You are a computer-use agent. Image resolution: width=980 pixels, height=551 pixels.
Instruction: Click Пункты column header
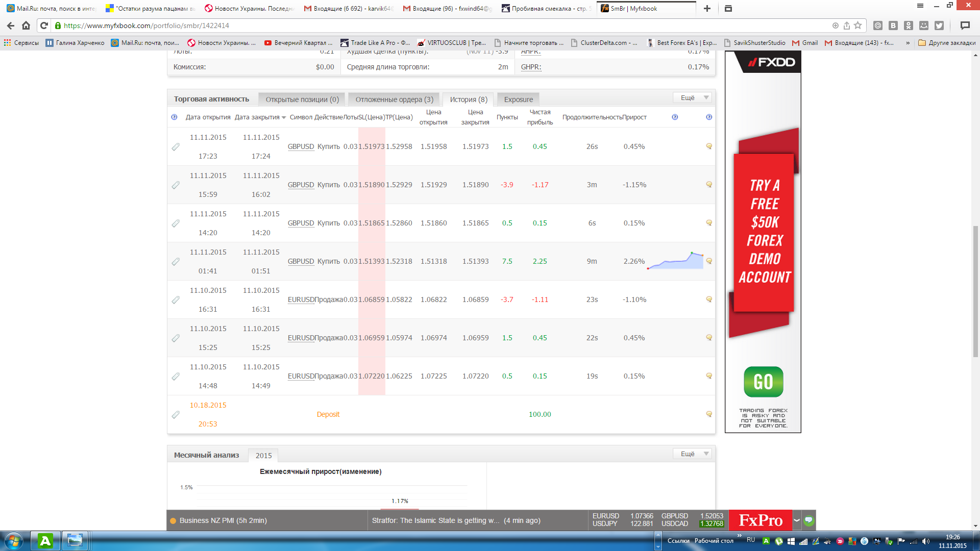tap(507, 117)
